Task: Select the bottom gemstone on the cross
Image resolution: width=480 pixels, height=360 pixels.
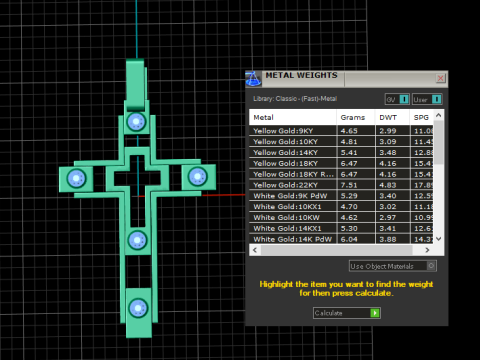Action: (138, 308)
